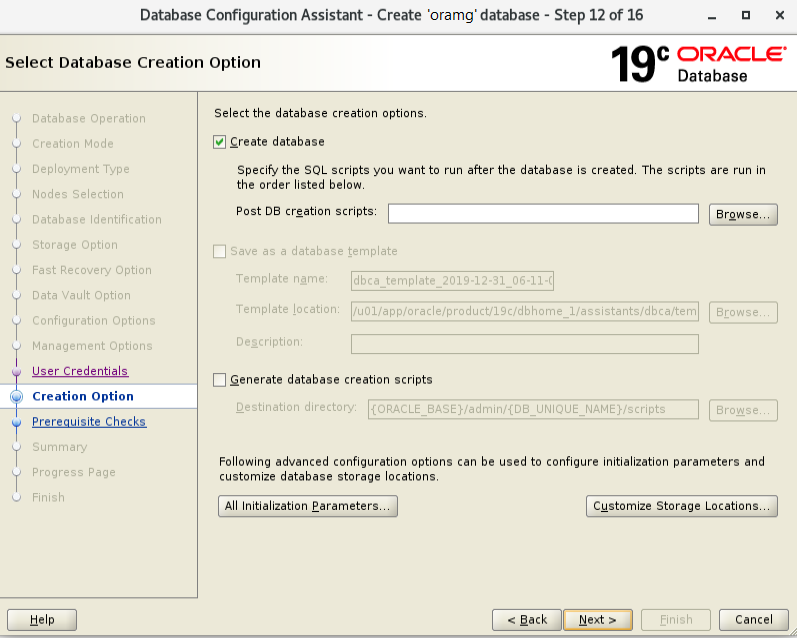Toggle Save as a database template checkbox
797x638 pixels.
tap(219, 251)
